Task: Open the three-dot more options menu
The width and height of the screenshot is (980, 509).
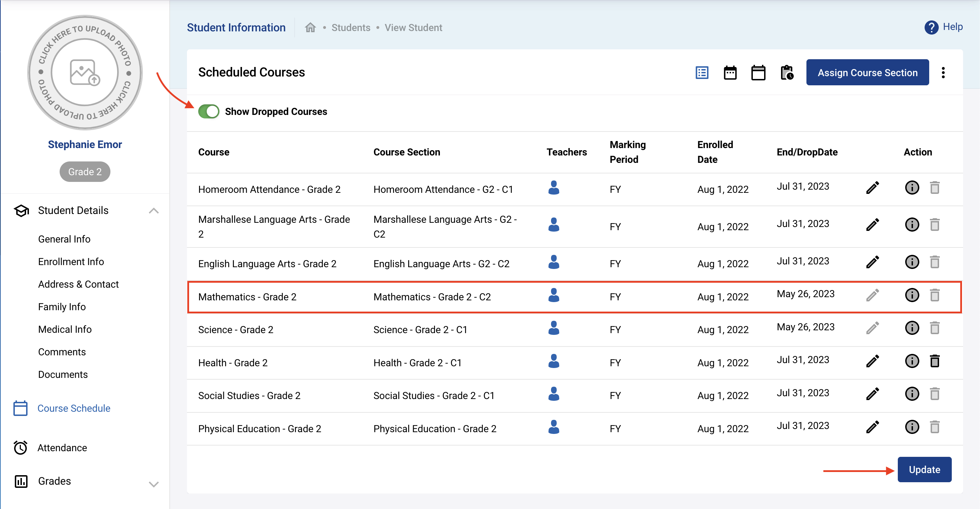Action: tap(943, 73)
